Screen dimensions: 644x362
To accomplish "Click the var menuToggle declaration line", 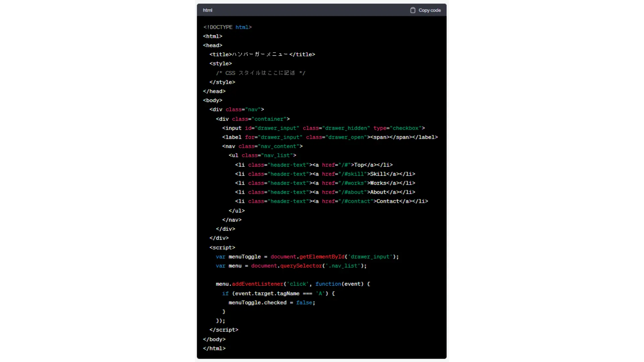I will tap(307, 256).
